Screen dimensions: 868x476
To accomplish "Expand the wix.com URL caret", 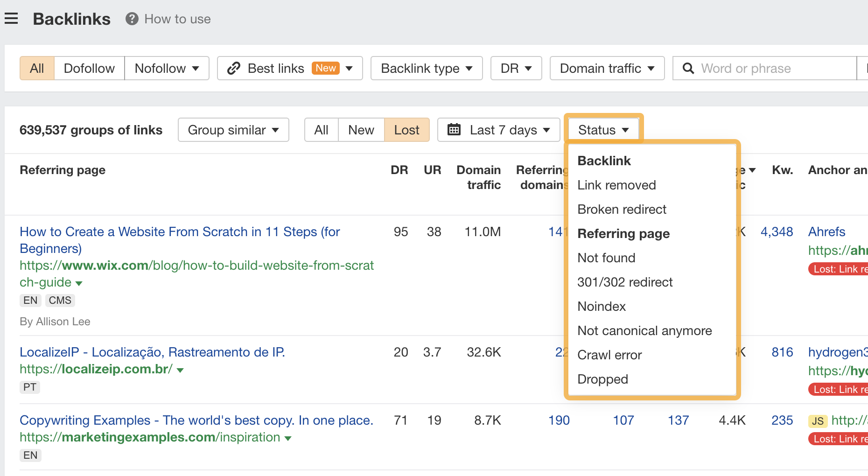I will coord(79,283).
